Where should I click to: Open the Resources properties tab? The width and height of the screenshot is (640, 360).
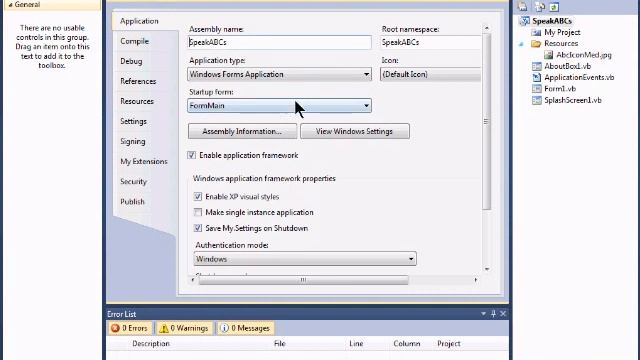137,101
